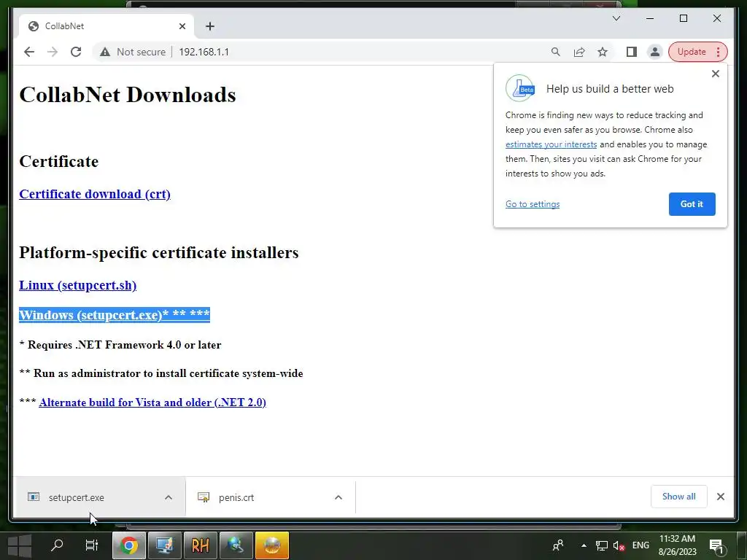Click the forward navigation arrow

(x=53, y=52)
